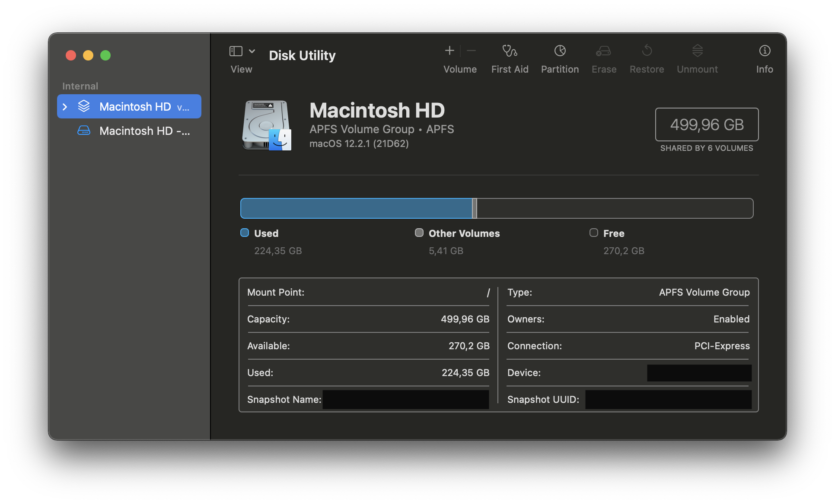Open the View dropdown chevron

(252, 51)
